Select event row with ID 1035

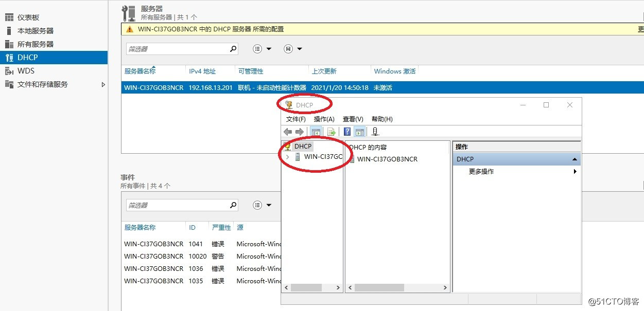click(x=202, y=281)
